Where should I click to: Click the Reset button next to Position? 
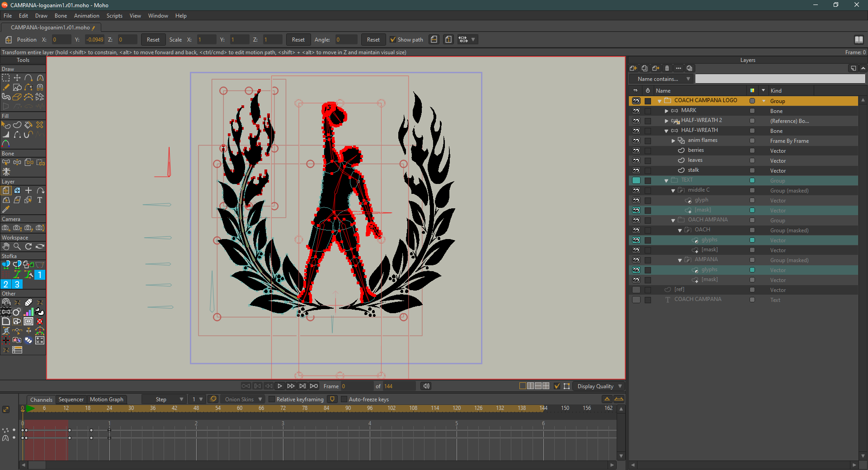pos(153,39)
